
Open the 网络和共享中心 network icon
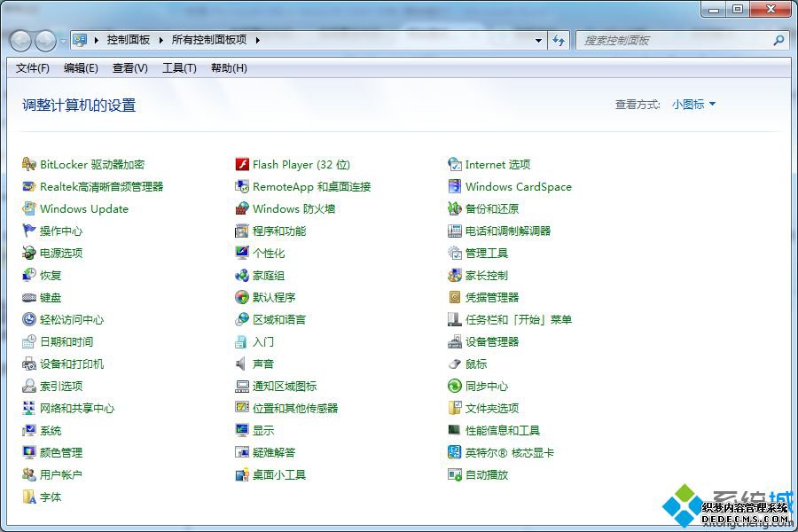point(29,408)
